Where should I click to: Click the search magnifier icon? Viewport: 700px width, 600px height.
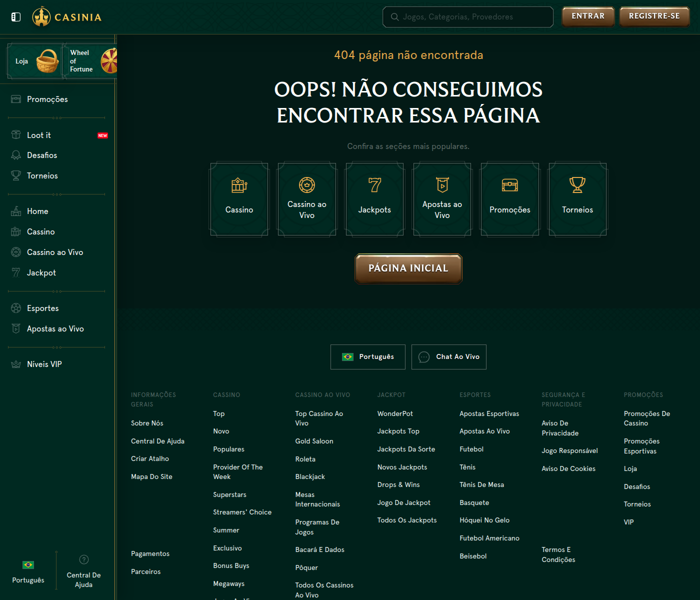tap(395, 17)
